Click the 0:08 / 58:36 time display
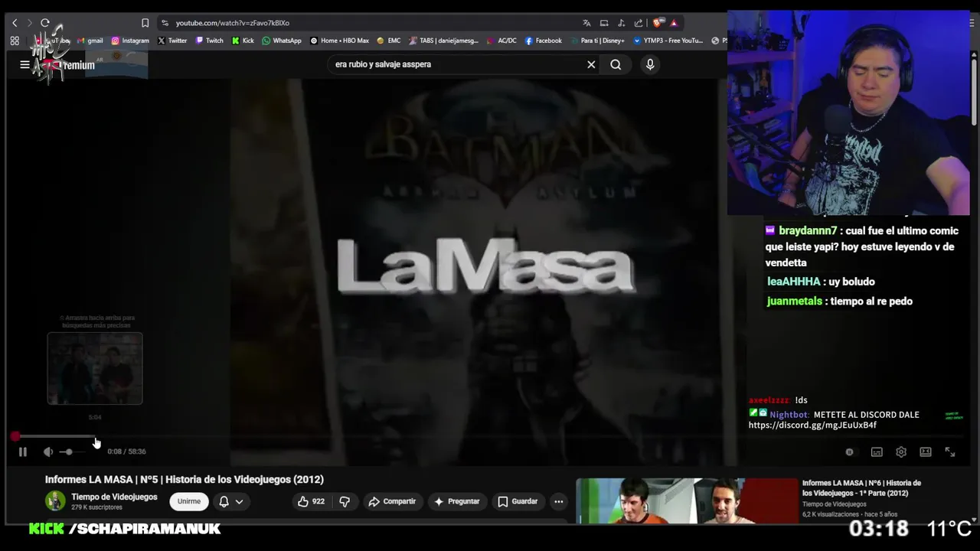Screen dimensions: 980x551 tap(126, 452)
